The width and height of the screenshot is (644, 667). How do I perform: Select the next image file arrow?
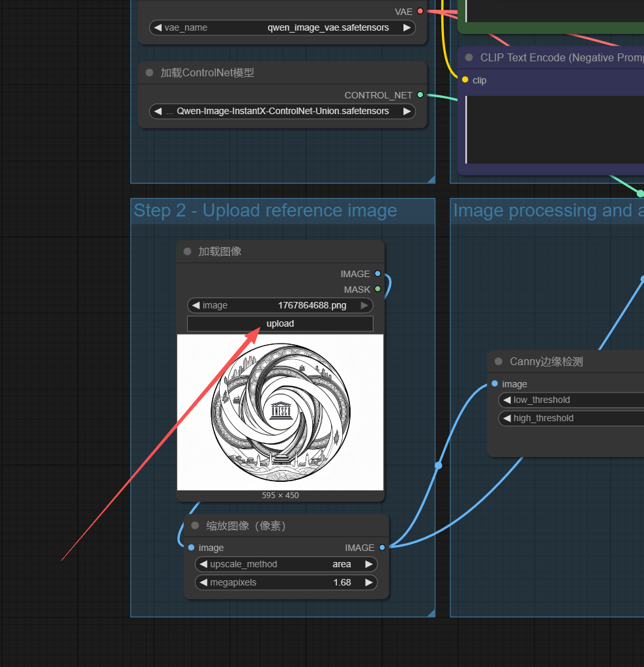click(x=364, y=305)
